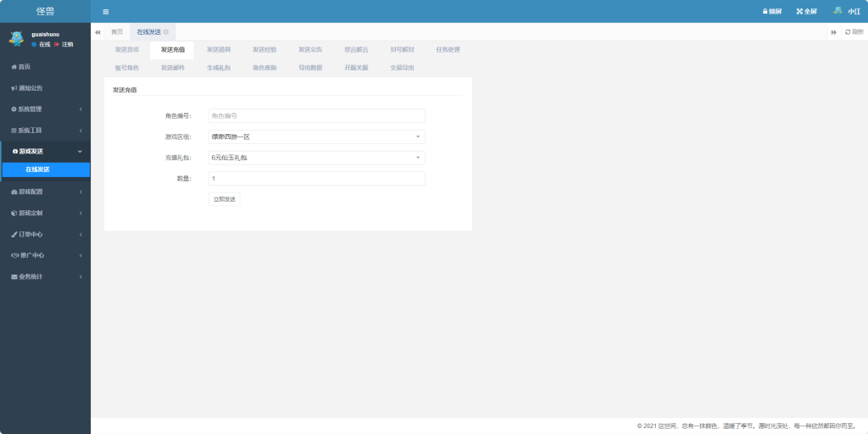Log out using the 注销 link
868x434 pixels.
click(x=63, y=44)
